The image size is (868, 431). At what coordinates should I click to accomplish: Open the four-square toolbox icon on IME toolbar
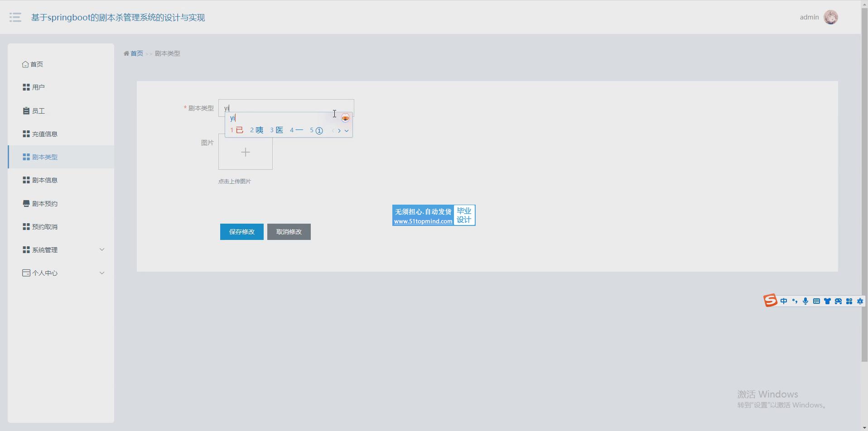[849, 301]
